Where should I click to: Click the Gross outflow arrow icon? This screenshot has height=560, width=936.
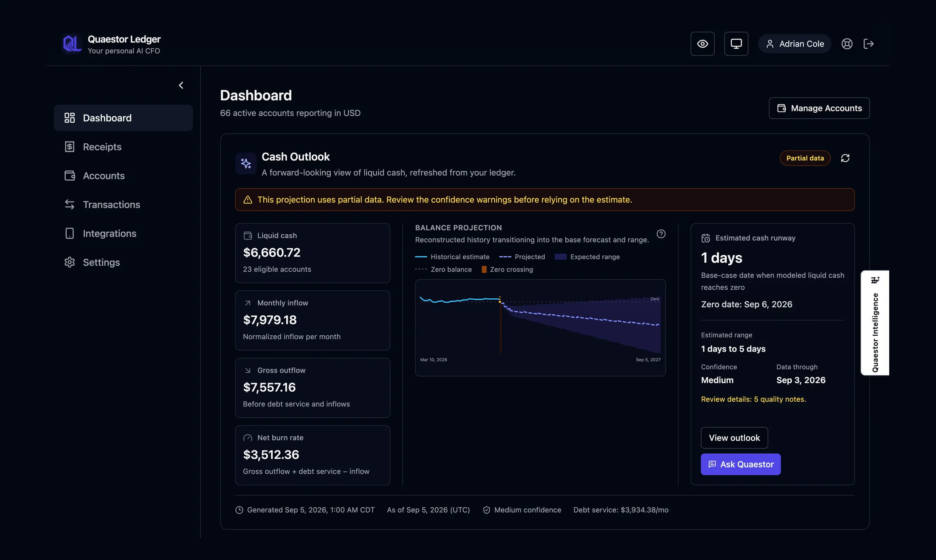248,371
